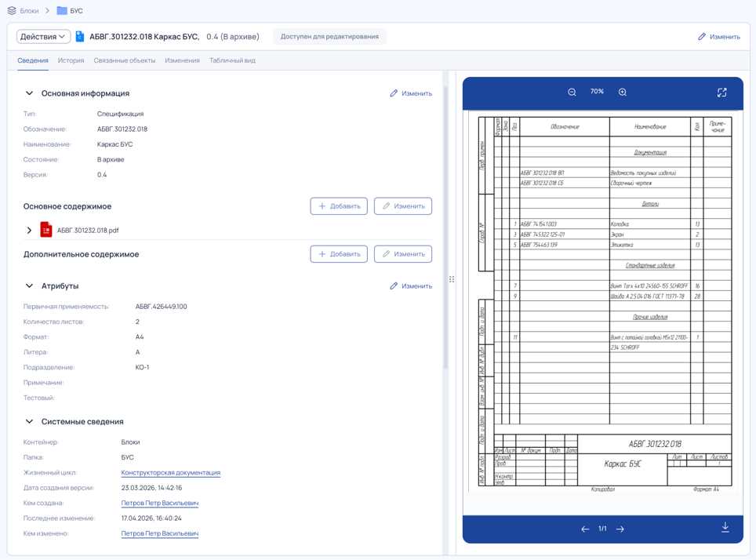The image size is (756, 560).
Task: Click Добавить for Дополнительное содержимое
Action: pyautogui.click(x=339, y=254)
